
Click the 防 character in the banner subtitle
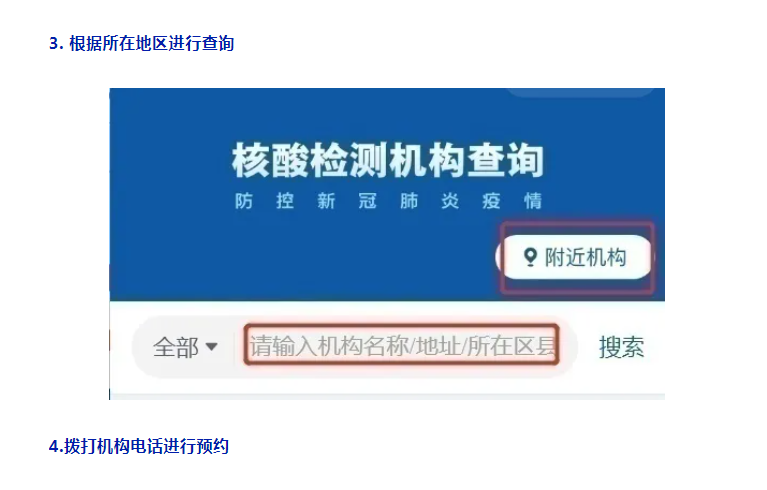244,201
